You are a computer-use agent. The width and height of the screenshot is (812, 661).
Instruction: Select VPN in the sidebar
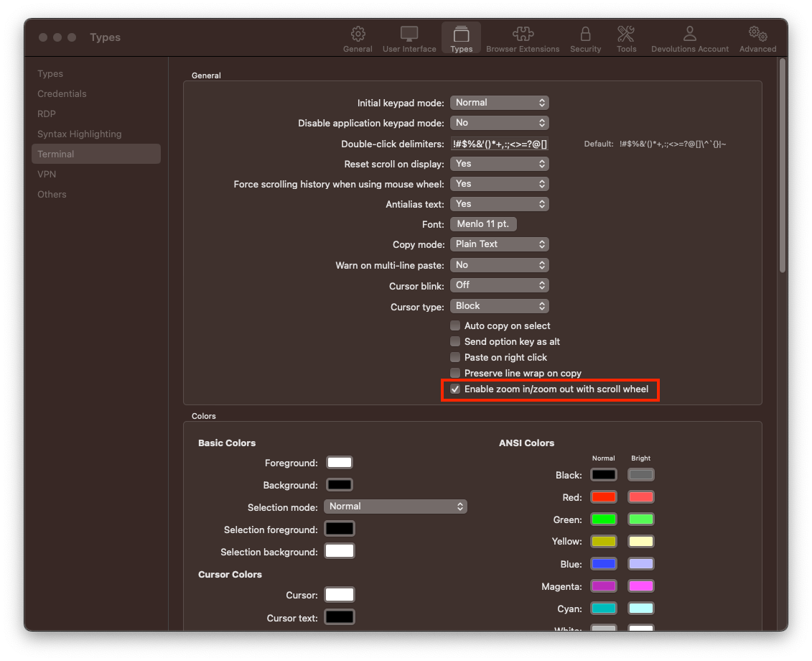click(47, 174)
